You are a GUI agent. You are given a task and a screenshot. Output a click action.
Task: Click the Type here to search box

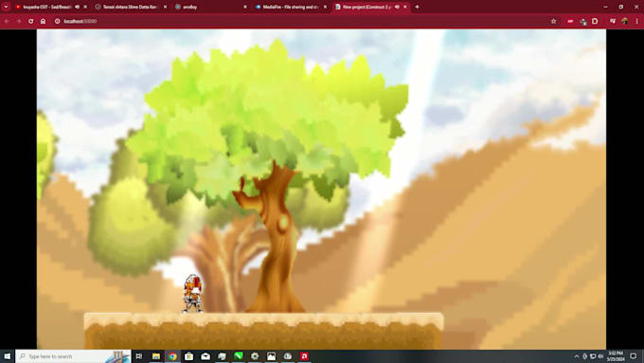(x=73, y=356)
